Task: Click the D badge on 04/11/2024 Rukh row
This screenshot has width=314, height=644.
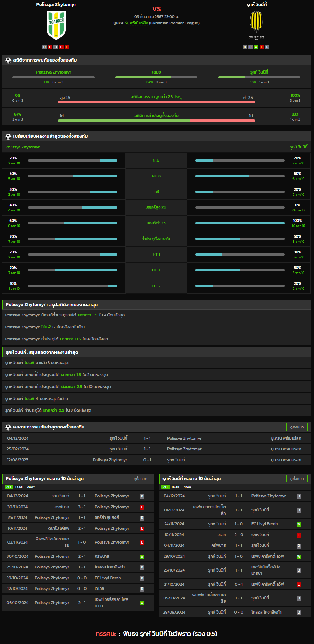Action: 299,546
